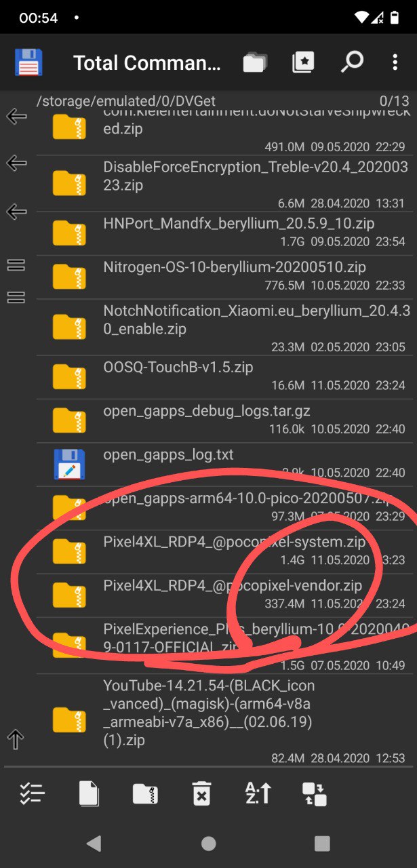Screen dimensions: 417x868
Task: Tap the lower equals icon in left sidebar
Action: click(16, 297)
